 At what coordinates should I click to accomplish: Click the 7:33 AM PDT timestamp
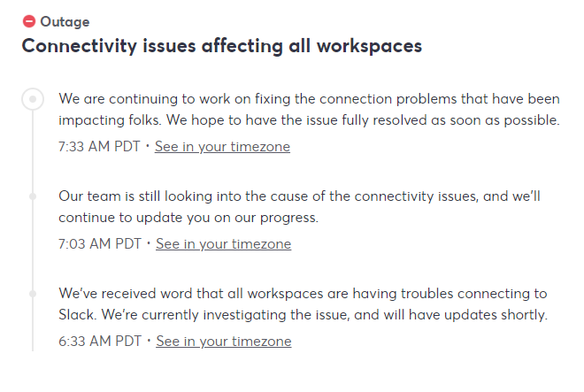click(x=99, y=147)
